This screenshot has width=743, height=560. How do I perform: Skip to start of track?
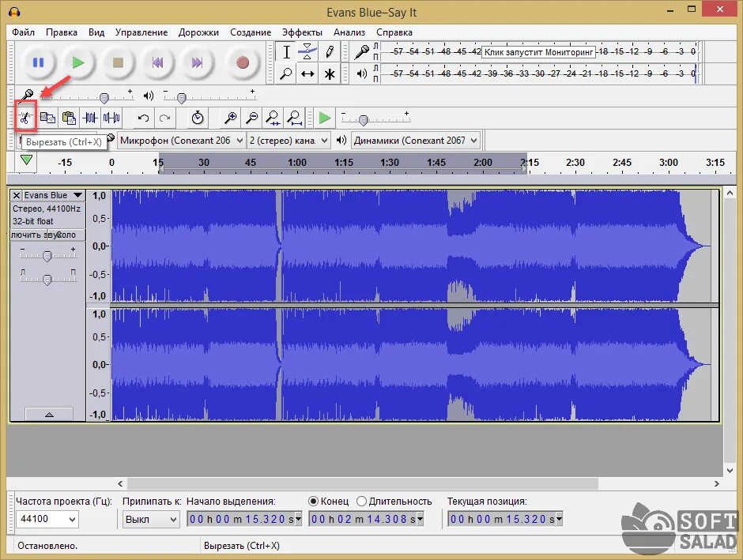(x=157, y=62)
